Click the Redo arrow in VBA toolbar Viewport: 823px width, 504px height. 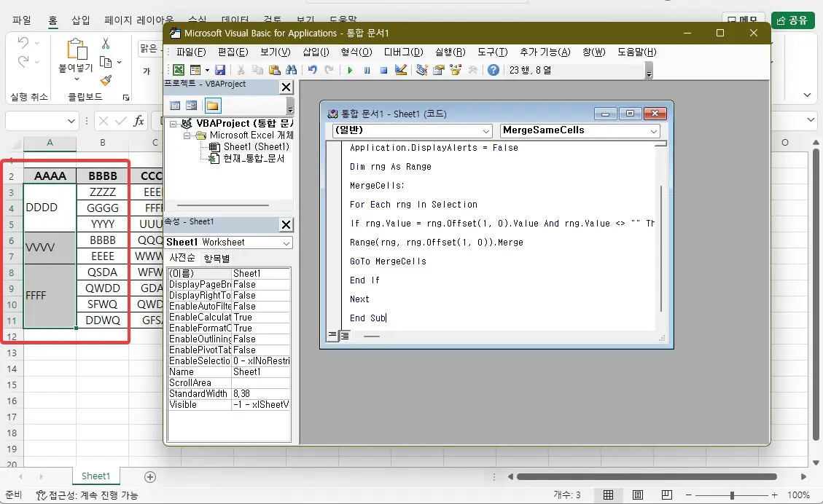pyautogui.click(x=329, y=70)
